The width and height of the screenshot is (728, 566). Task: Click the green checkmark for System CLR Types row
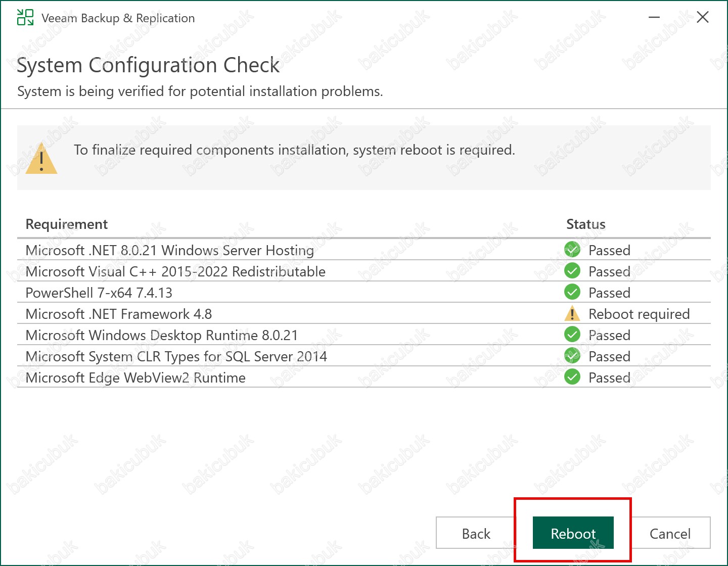(x=572, y=356)
